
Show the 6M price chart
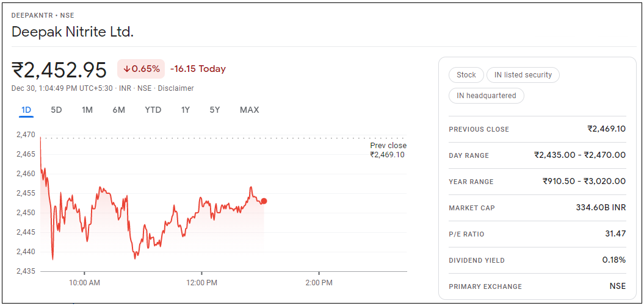coord(118,110)
